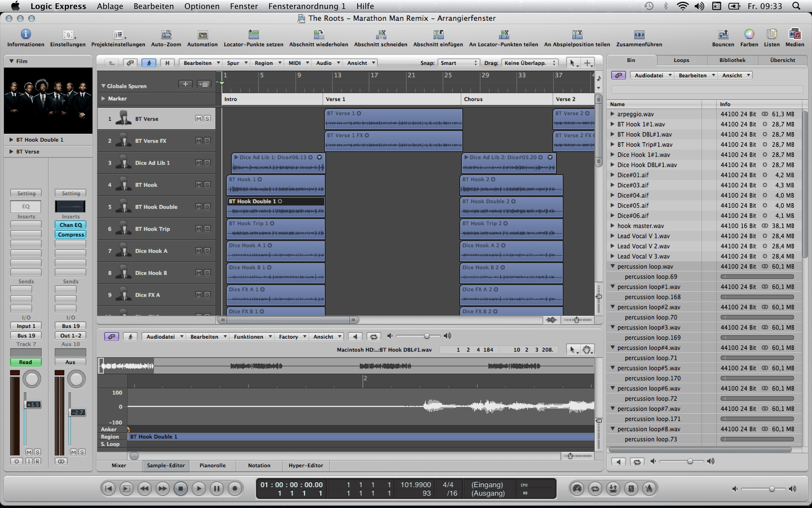Screen dimensions: 812x508
Task: Enable Cycle mode in transport bar
Action: pyautogui.click(x=595, y=489)
